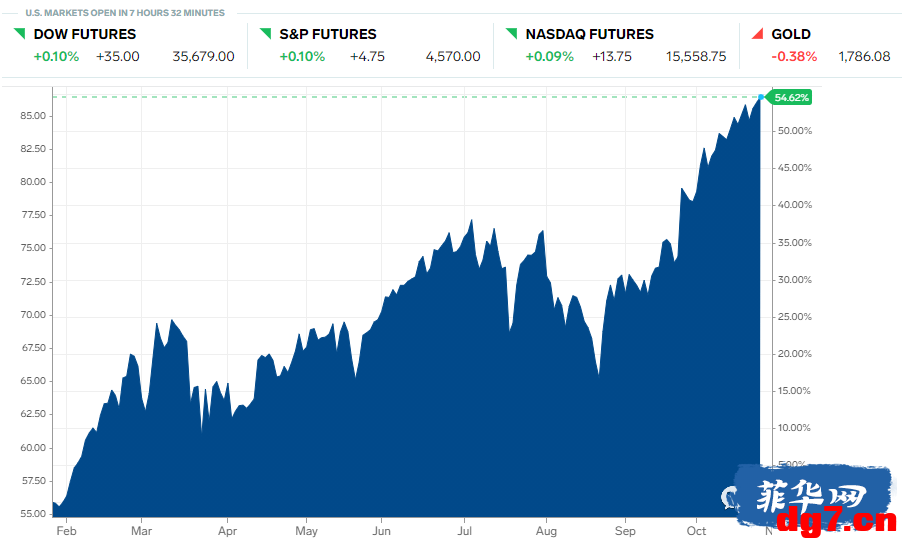Click the Mar label on time axis
Screen dimensions: 902x543
point(142,531)
